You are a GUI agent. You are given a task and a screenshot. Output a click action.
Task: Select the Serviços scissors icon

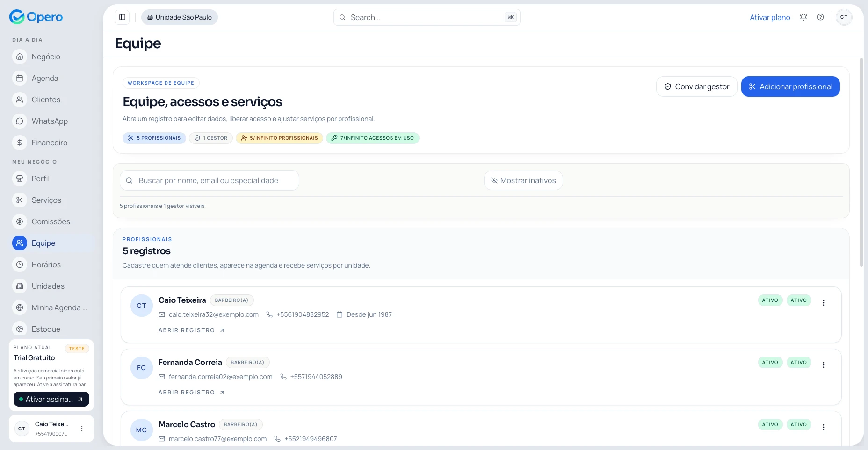coord(19,200)
